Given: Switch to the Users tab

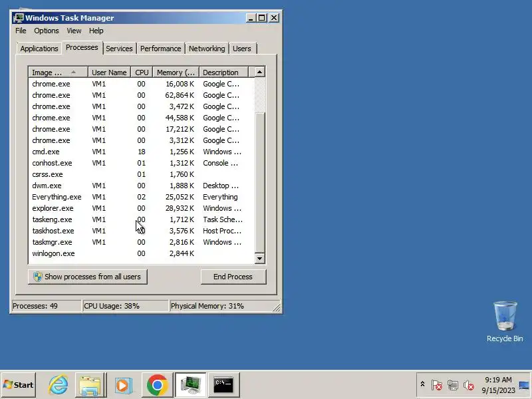Looking at the screenshot, I should (x=242, y=49).
